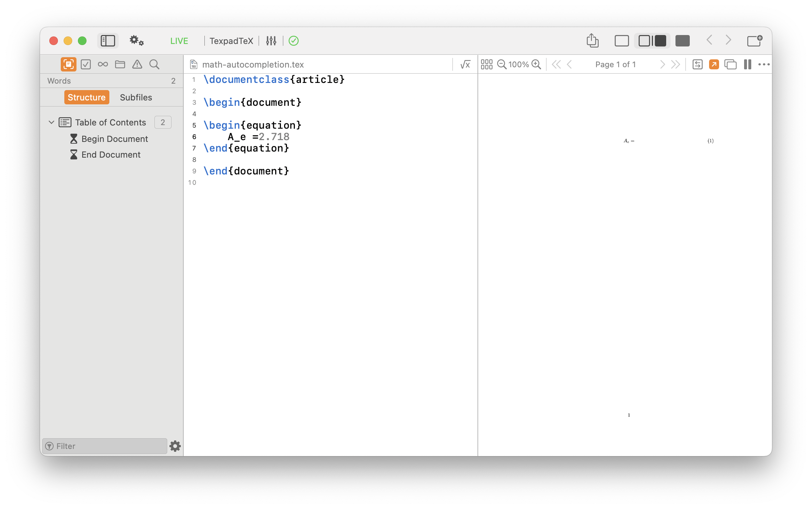Go to next preview page
812x509 pixels.
point(663,64)
